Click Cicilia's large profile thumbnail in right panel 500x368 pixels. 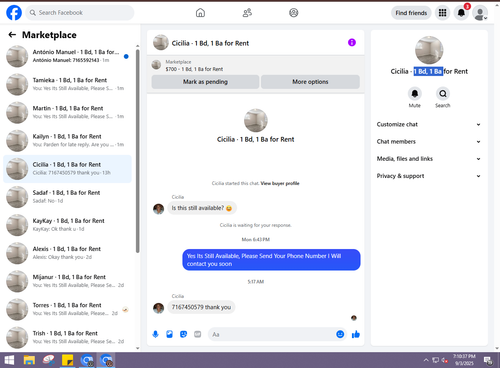[x=429, y=50]
